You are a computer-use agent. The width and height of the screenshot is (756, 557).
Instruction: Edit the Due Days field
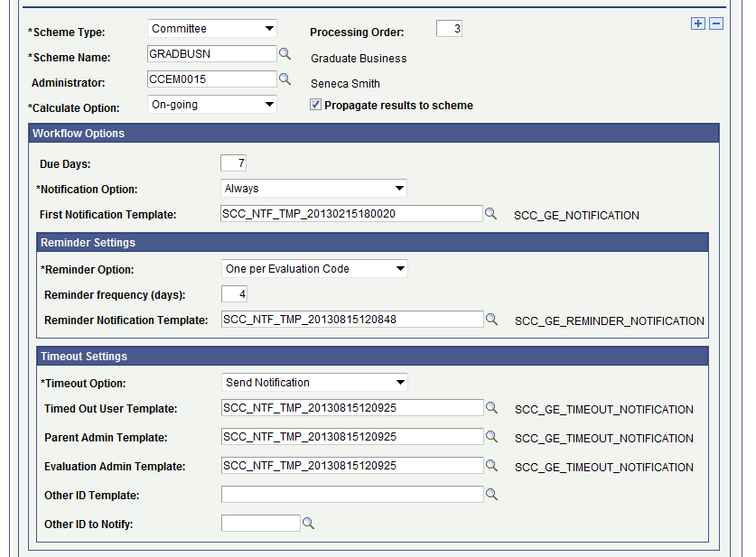click(x=233, y=163)
